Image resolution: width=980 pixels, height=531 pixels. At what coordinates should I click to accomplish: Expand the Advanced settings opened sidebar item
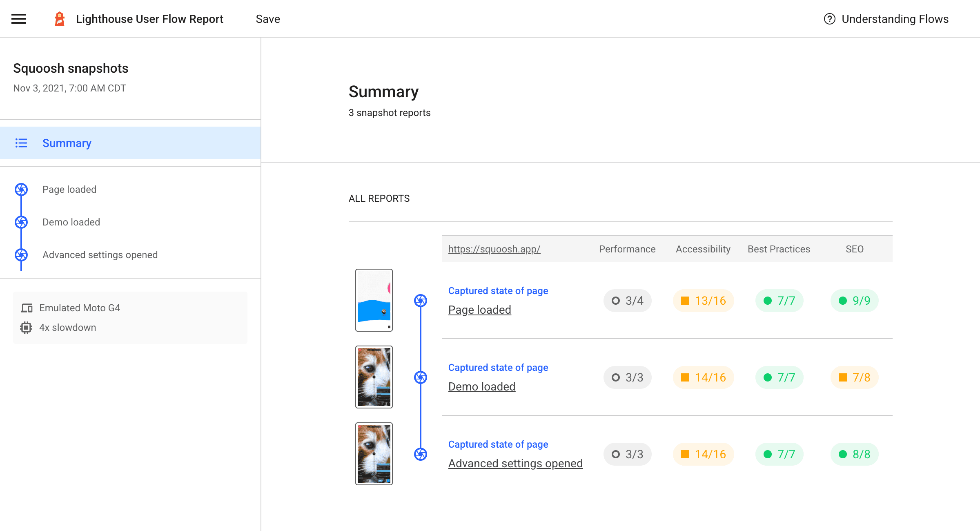pyautogui.click(x=100, y=255)
